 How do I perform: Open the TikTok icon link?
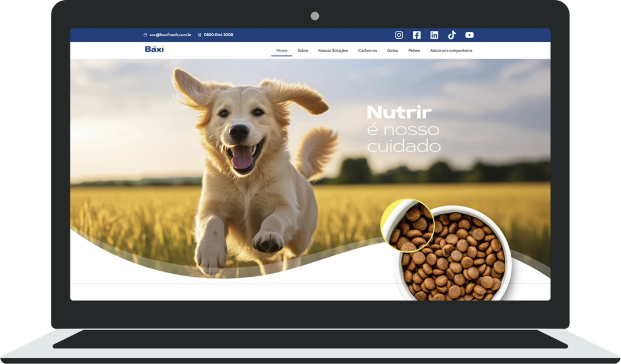[452, 35]
